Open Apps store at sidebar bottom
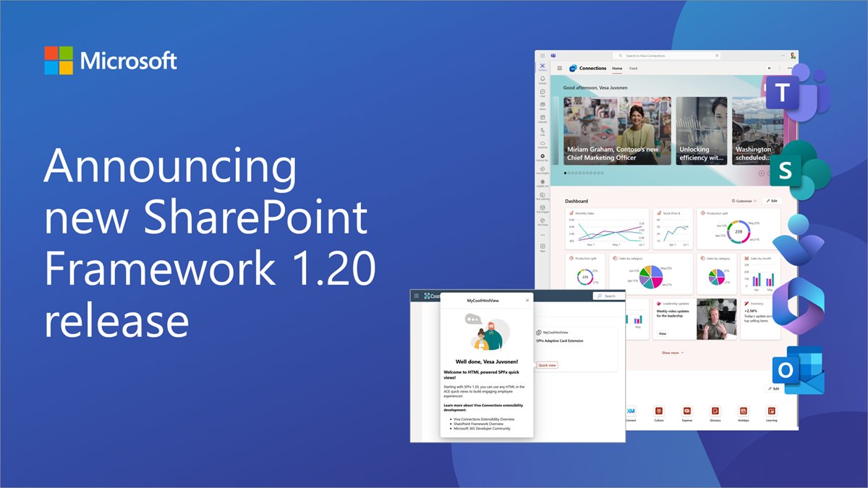Image resolution: width=868 pixels, height=488 pixels. click(x=542, y=248)
